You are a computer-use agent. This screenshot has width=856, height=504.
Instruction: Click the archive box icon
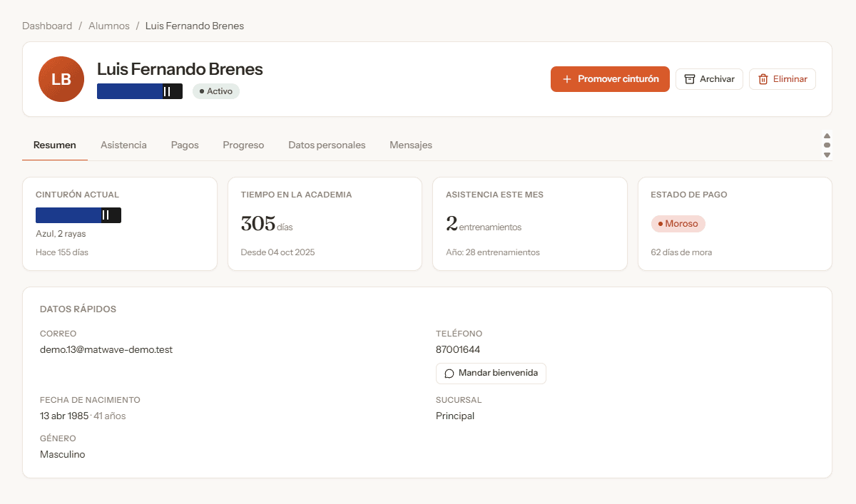pyautogui.click(x=690, y=79)
